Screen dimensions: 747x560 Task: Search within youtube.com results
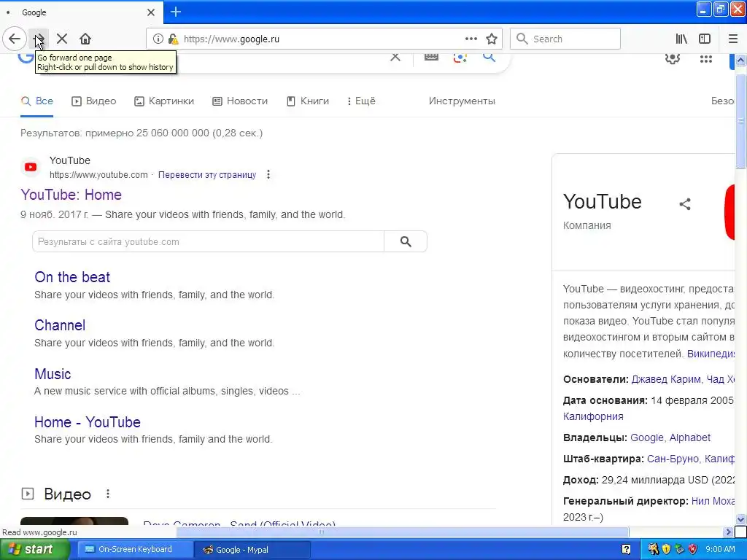pyautogui.click(x=406, y=241)
